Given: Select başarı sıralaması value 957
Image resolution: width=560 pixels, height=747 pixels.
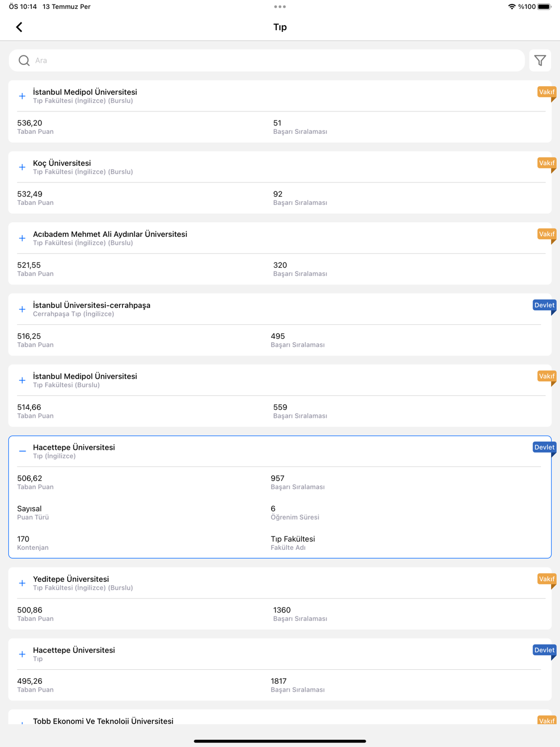Looking at the screenshot, I should (278, 479).
